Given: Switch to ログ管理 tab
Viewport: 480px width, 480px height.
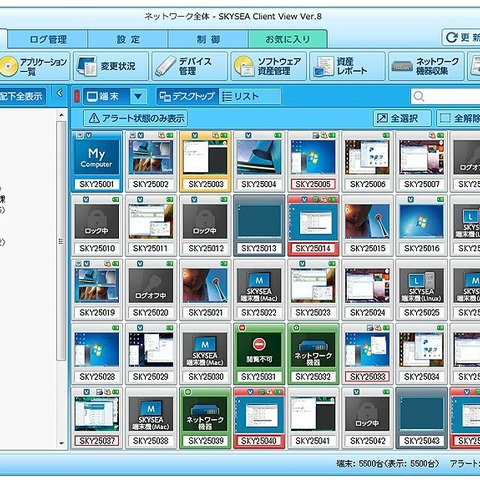Looking at the screenshot, I should pyautogui.click(x=48, y=39).
